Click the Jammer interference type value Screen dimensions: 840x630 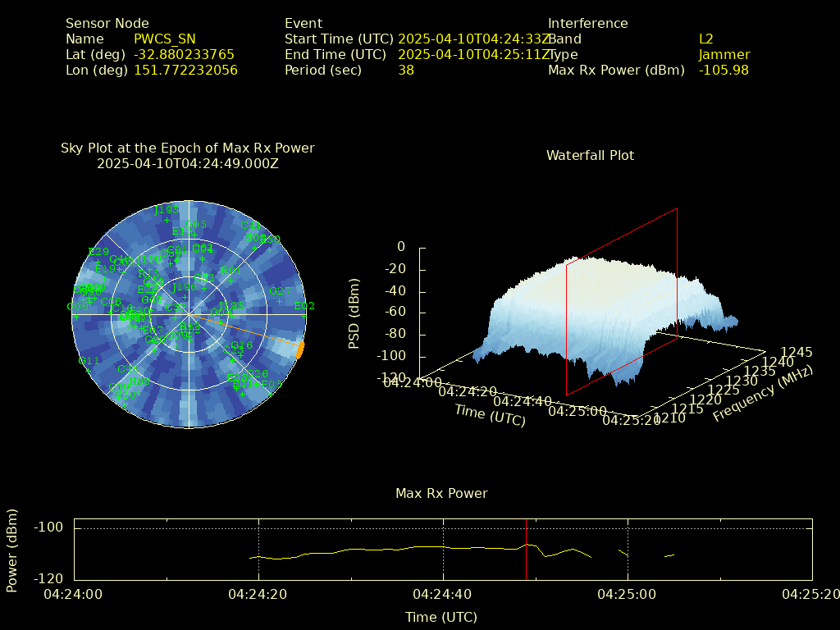click(x=724, y=54)
